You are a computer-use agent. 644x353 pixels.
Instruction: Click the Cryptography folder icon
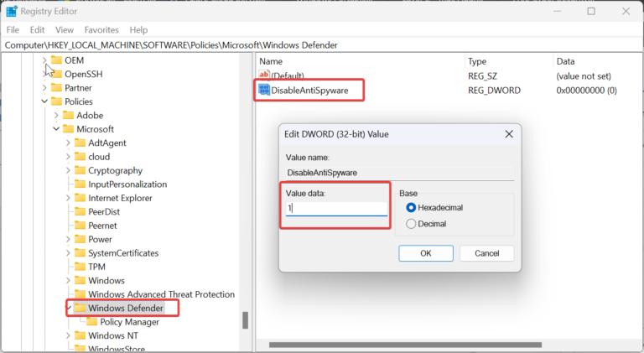point(80,170)
